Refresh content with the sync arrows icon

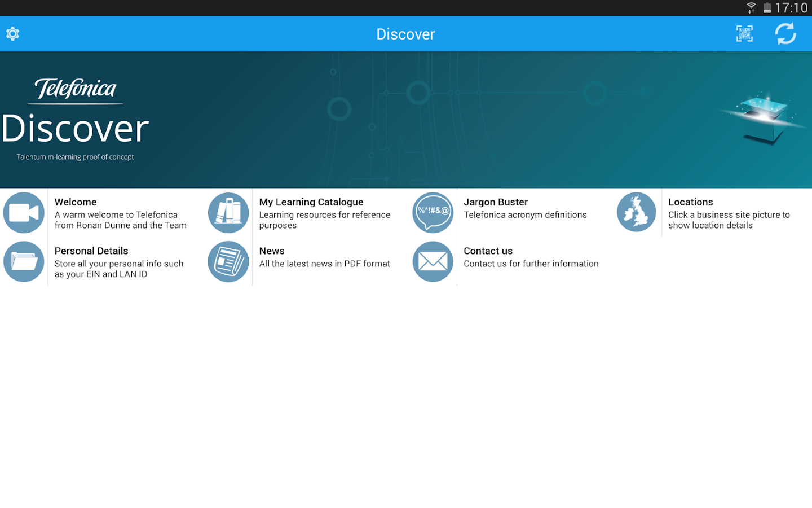point(785,34)
